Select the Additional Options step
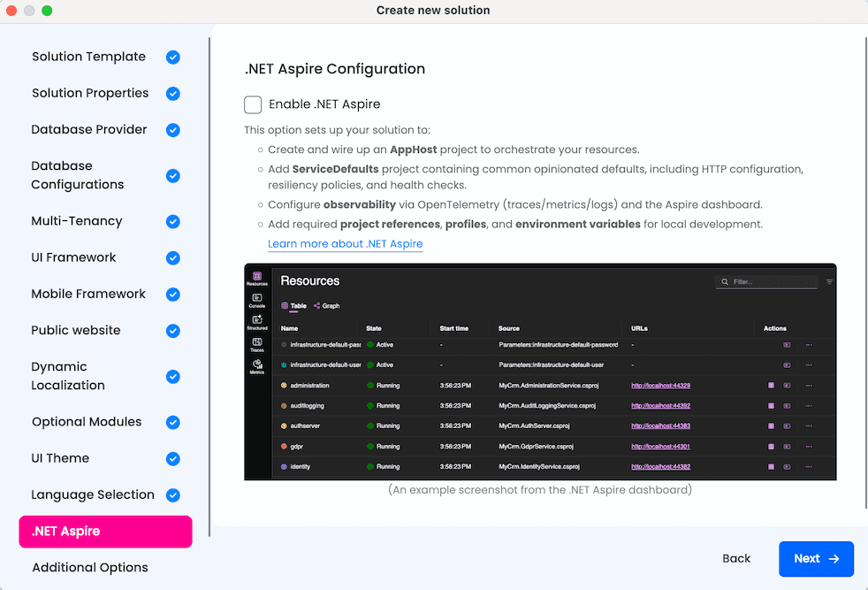This screenshot has height=590, width=868. pos(88,567)
